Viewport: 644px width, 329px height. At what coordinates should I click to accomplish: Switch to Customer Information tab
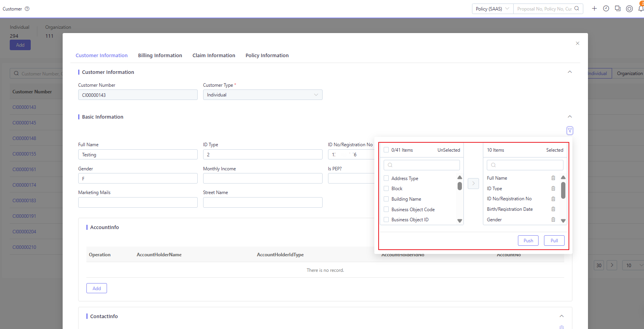tap(102, 56)
